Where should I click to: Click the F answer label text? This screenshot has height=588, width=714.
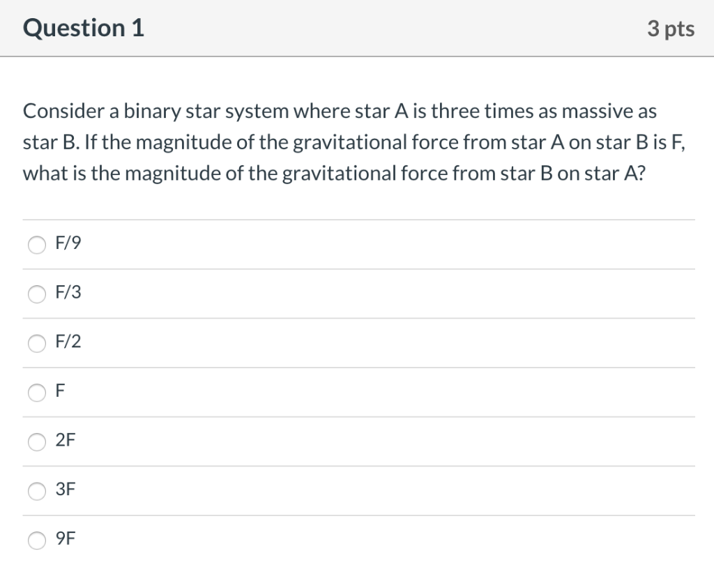pos(60,391)
